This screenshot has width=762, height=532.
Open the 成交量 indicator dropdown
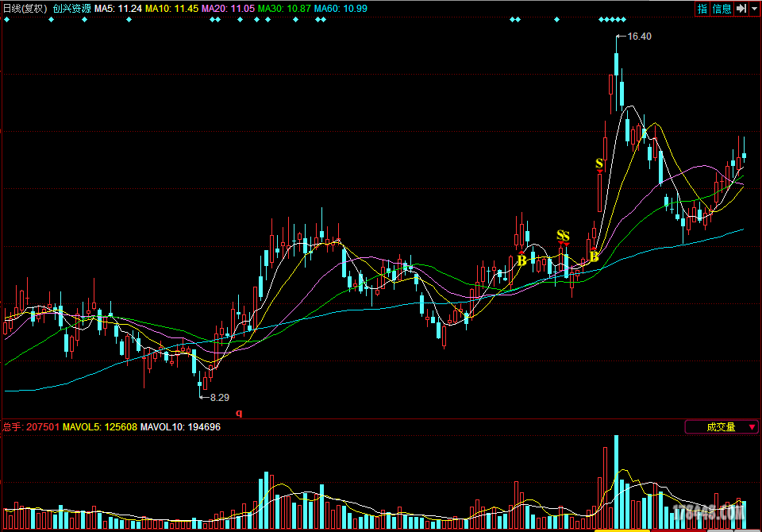click(x=722, y=427)
